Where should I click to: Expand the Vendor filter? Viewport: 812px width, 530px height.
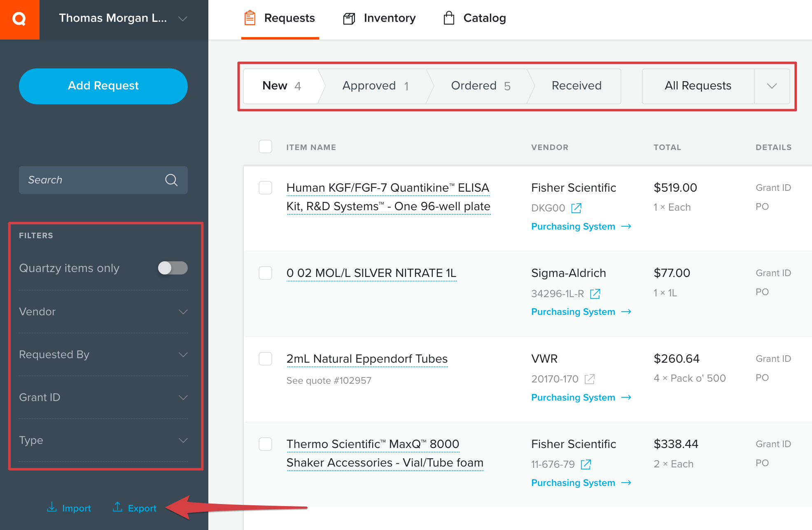coord(103,312)
